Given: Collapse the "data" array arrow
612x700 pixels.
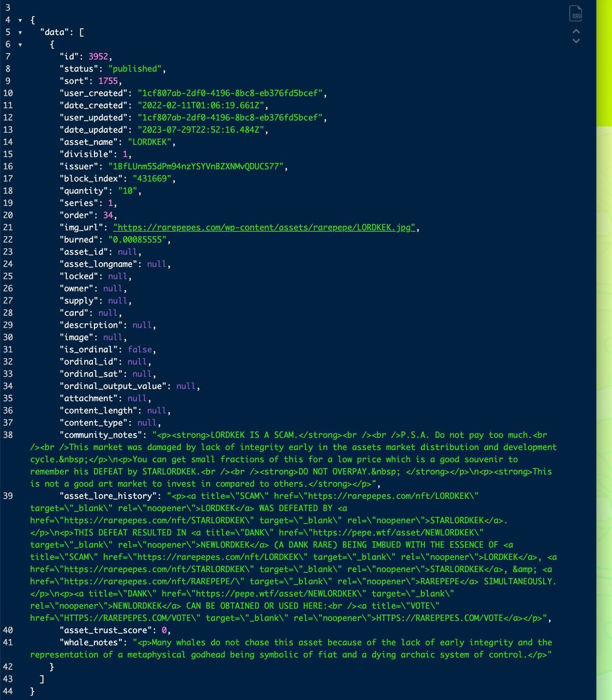Looking at the screenshot, I should pyautogui.click(x=20, y=32).
